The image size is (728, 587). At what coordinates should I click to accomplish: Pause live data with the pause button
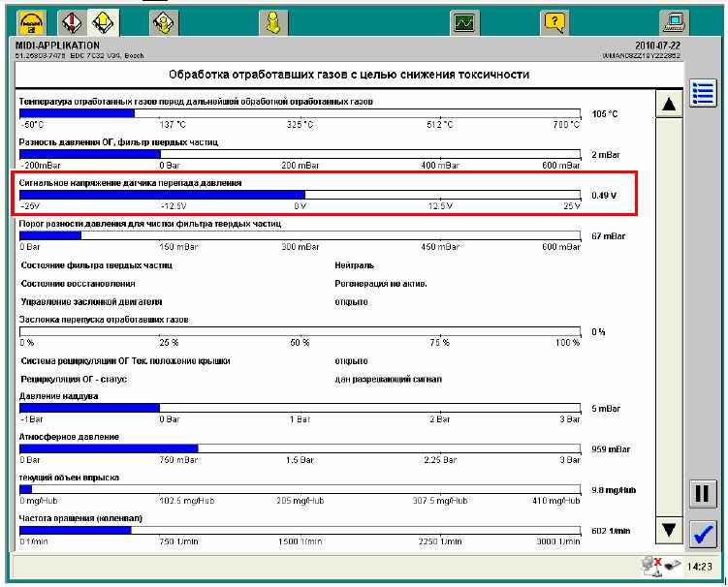(702, 494)
